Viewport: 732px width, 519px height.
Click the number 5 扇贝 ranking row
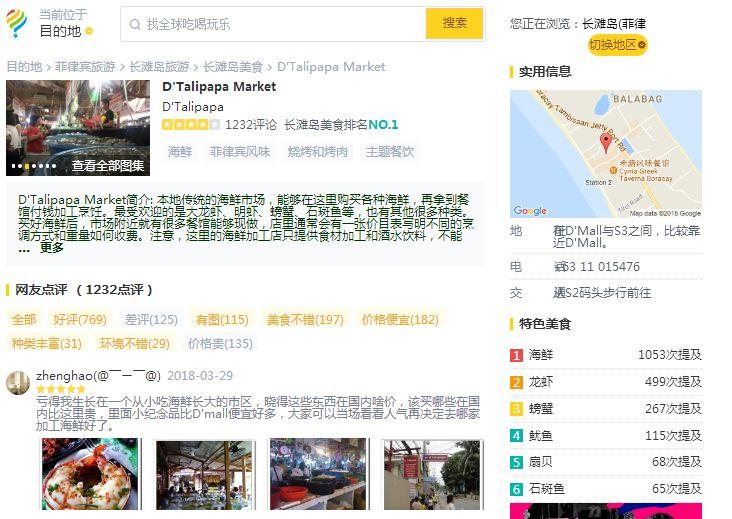pos(606,462)
